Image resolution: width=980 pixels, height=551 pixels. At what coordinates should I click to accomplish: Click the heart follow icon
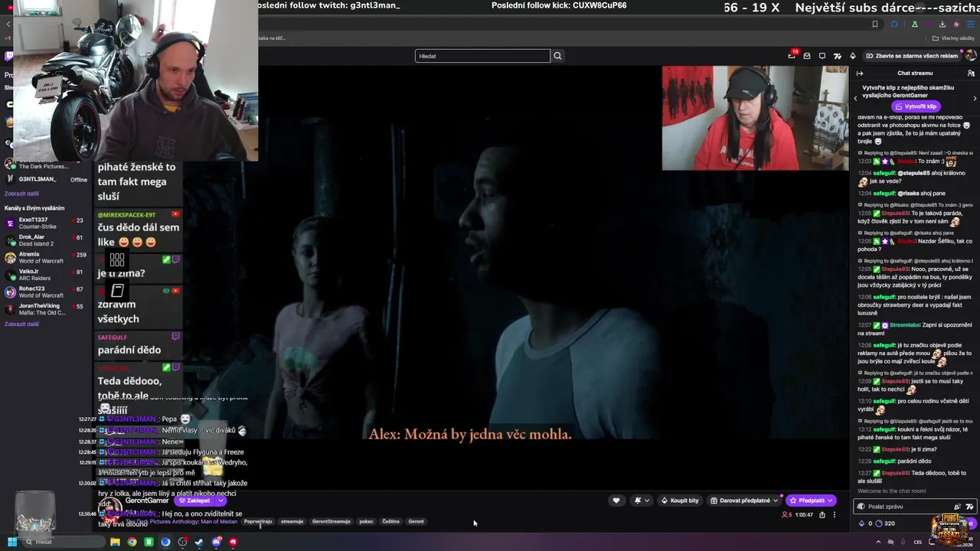tap(616, 500)
